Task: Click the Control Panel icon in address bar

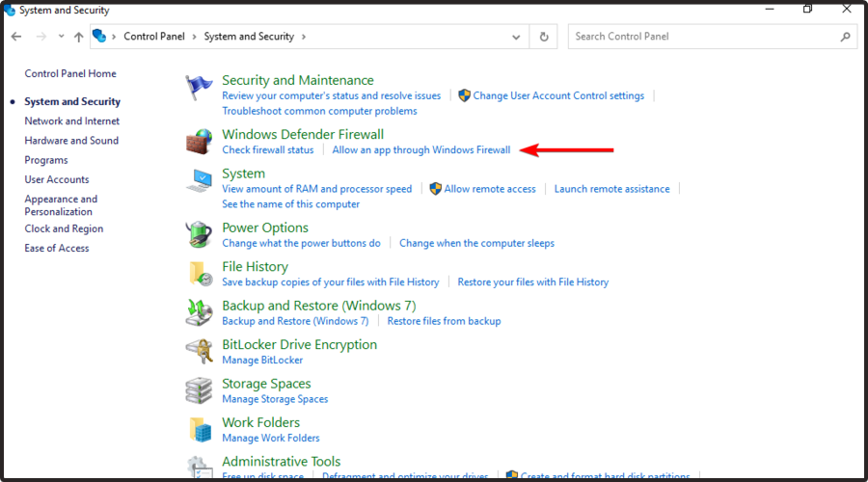Action: (99, 36)
